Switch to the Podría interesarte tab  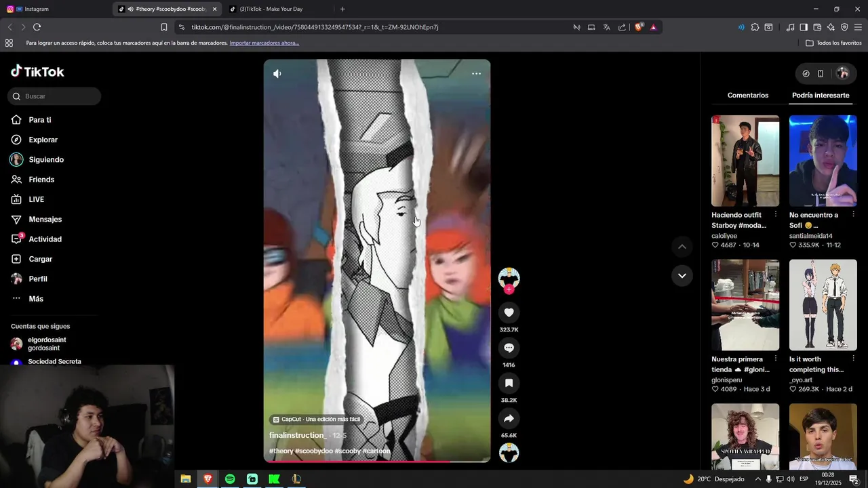(821, 96)
